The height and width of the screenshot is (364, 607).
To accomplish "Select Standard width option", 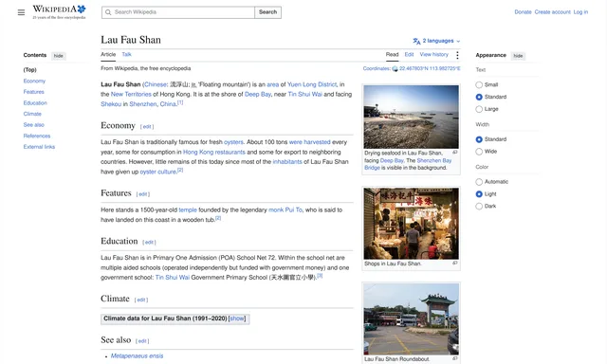I will [479, 139].
